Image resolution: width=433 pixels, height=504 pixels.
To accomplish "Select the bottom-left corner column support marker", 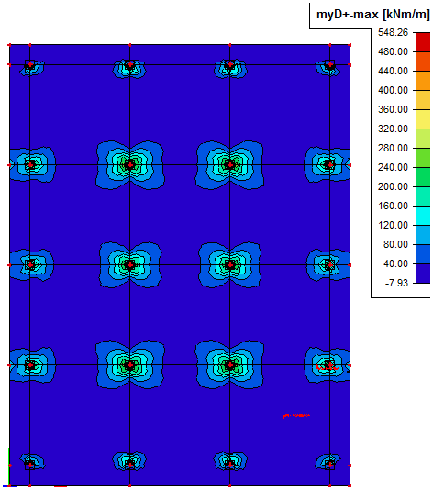I will tap(30, 465).
